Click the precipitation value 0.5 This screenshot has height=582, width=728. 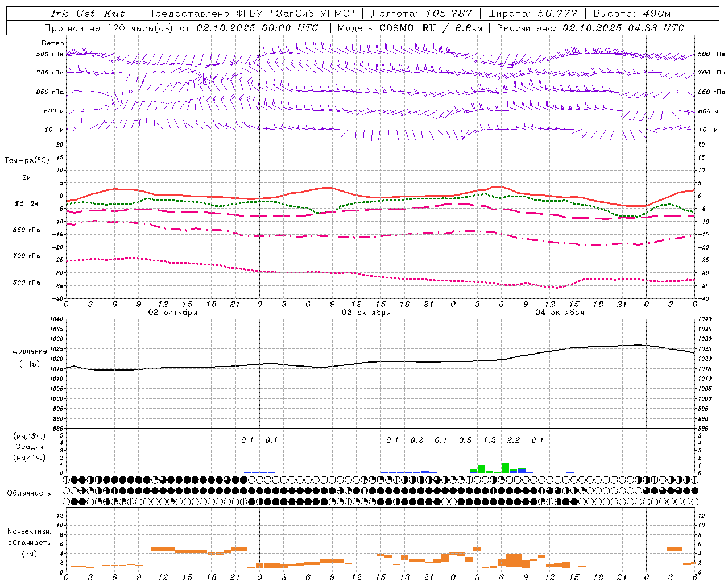click(465, 440)
